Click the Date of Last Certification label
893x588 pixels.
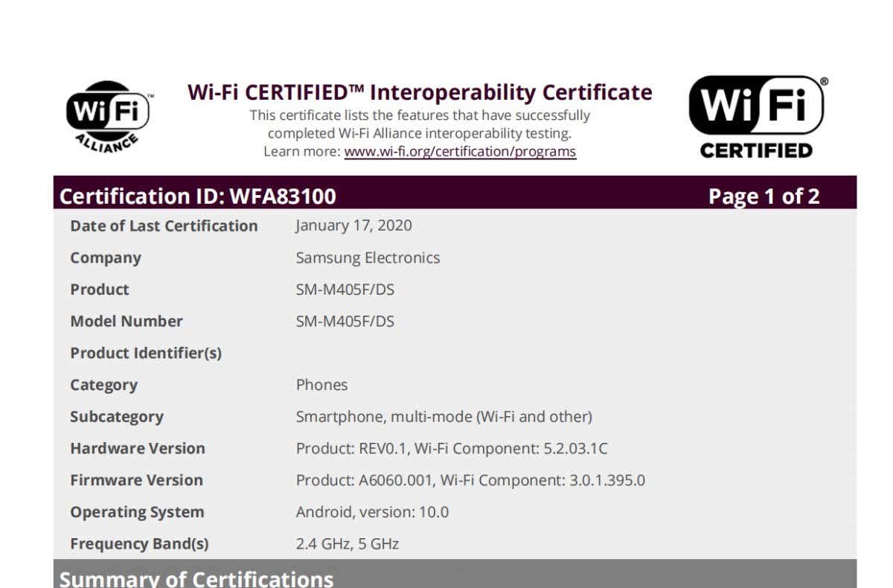pos(164,226)
